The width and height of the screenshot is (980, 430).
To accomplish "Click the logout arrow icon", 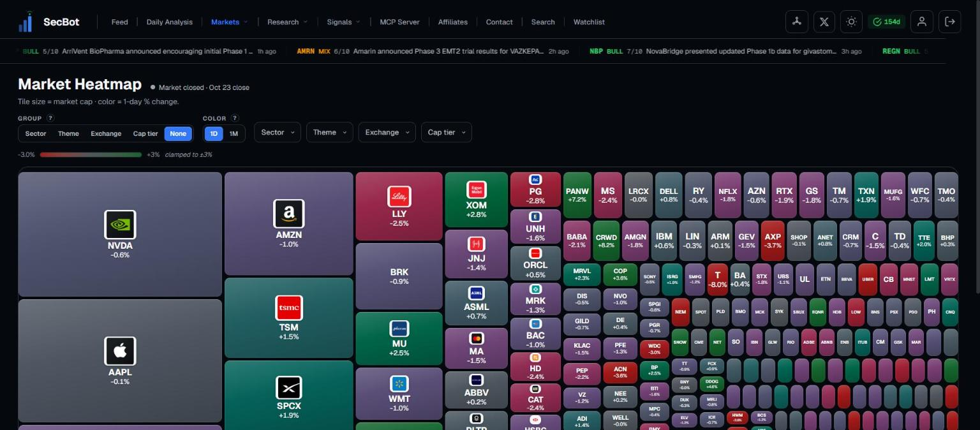I will pyautogui.click(x=949, y=22).
